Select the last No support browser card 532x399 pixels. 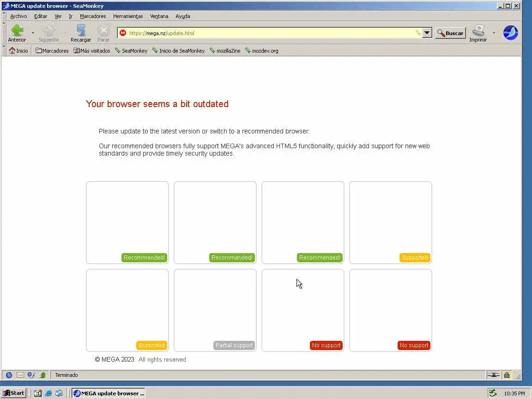(391, 310)
